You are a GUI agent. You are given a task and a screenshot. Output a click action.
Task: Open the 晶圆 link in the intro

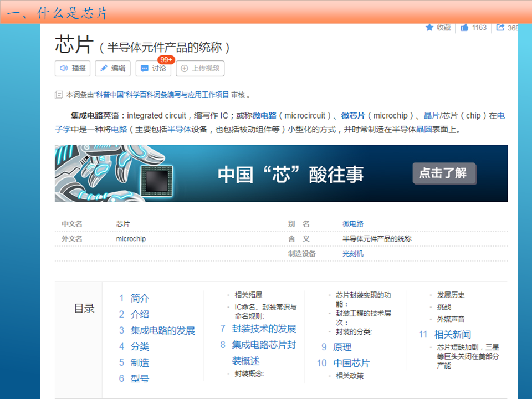[424, 130]
